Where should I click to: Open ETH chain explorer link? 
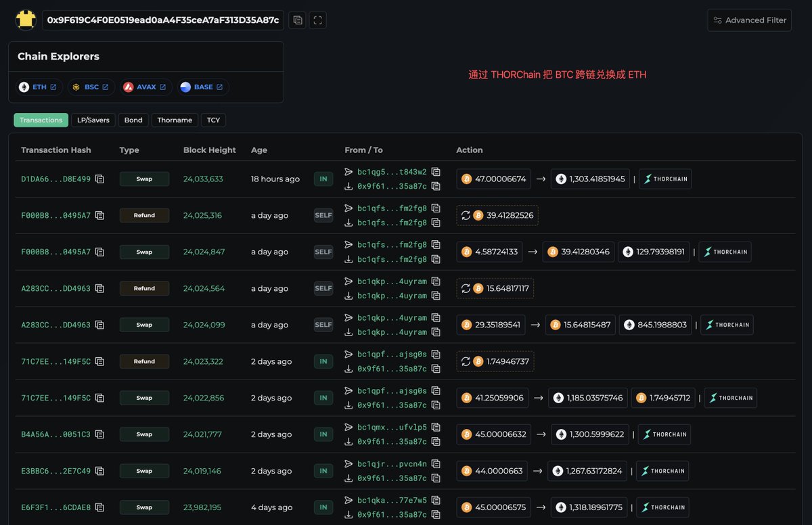pyautogui.click(x=40, y=87)
